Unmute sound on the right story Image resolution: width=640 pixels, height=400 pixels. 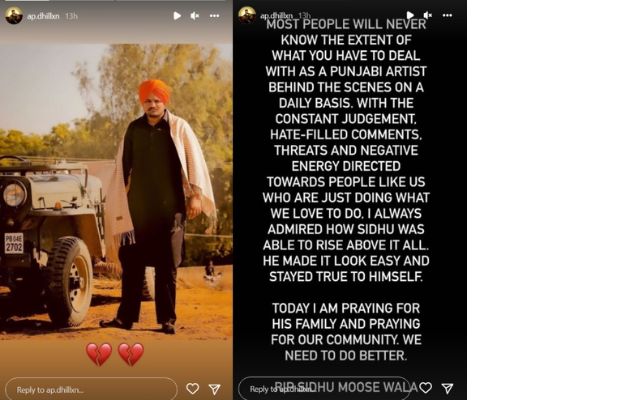(x=428, y=15)
